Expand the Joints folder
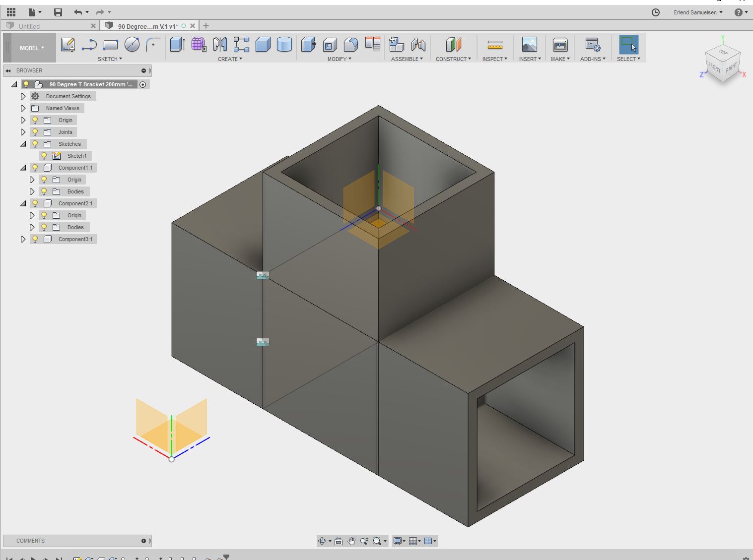Screen dimensions: 753x560 [x=23, y=132]
